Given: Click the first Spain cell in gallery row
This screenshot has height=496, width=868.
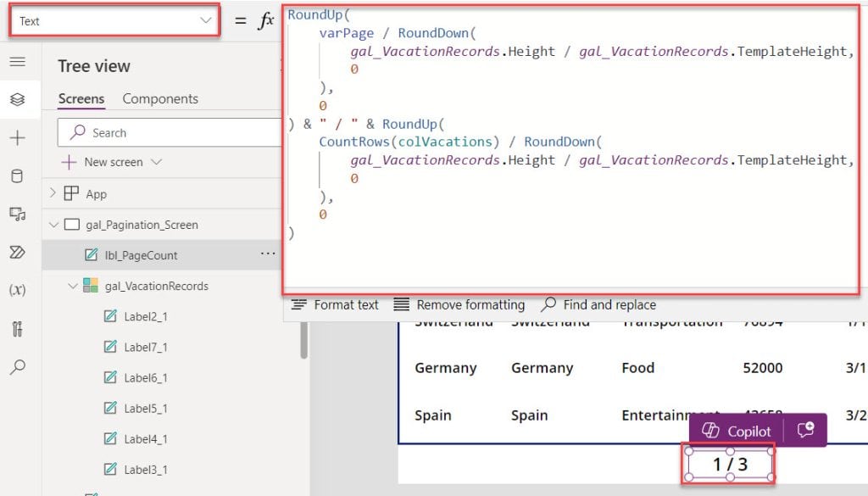Looking at the screenshot, I should tap(433, 415).
